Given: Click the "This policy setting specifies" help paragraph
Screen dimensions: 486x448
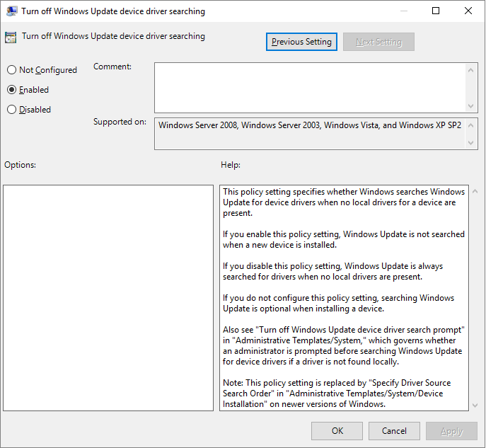Looking at the screenshot, I should click(343, 202).
